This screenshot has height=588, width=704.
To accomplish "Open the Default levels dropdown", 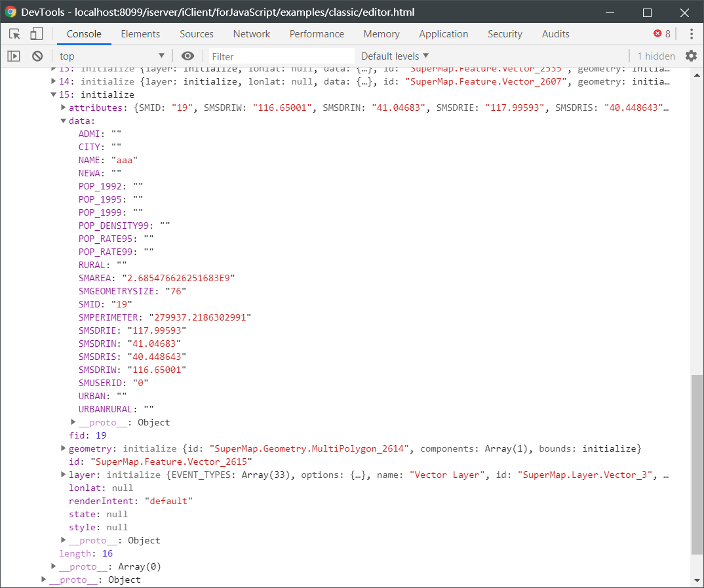I will (395, 56).
